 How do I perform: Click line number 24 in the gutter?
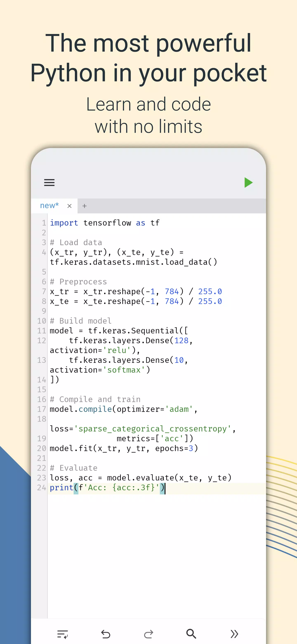tap(42, 488)
